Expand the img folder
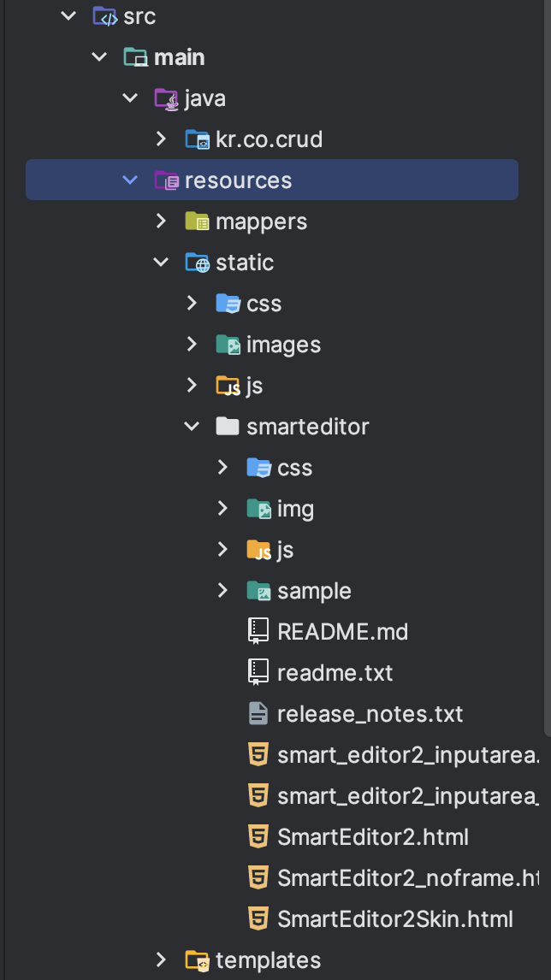The height and width of the screenshot is (980, 551). pos(222,508)
